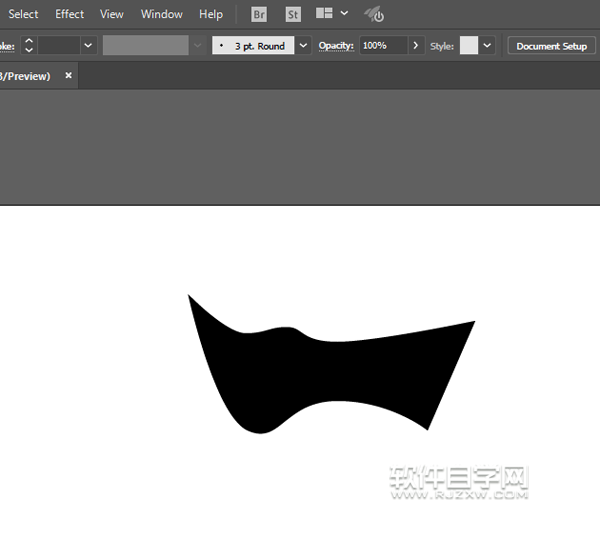The image size is (600, 539).
Task: Click the Opacity value field
Action: pyautogui.click(x=382, y=46)
